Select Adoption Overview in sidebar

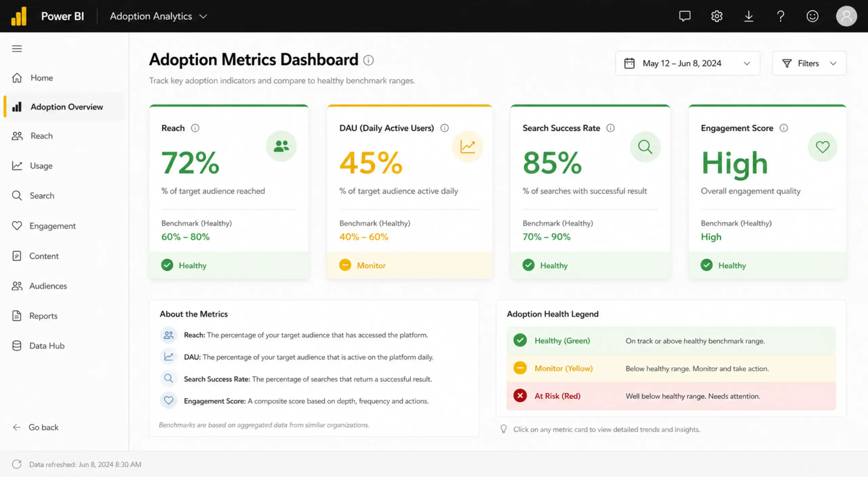pos(64,107)
